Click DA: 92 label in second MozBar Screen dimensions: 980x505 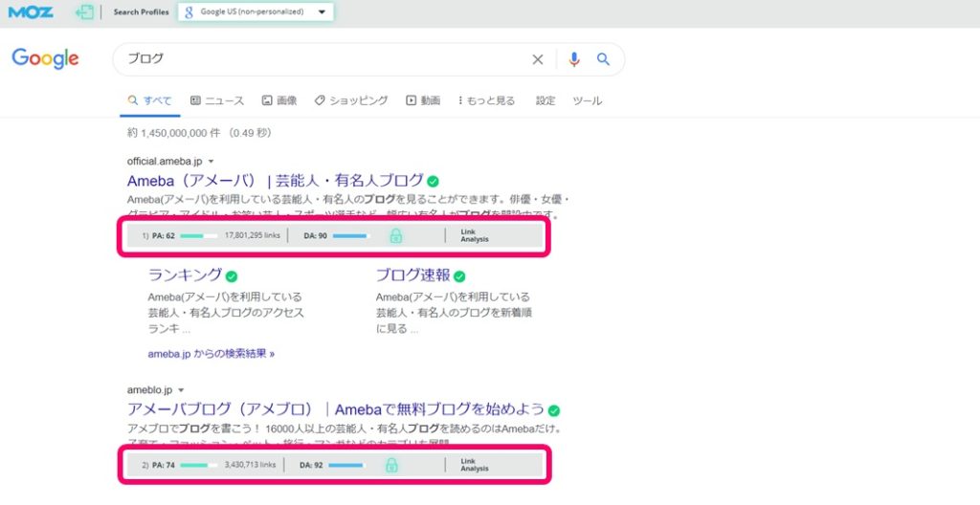click(x=311, y=465)
